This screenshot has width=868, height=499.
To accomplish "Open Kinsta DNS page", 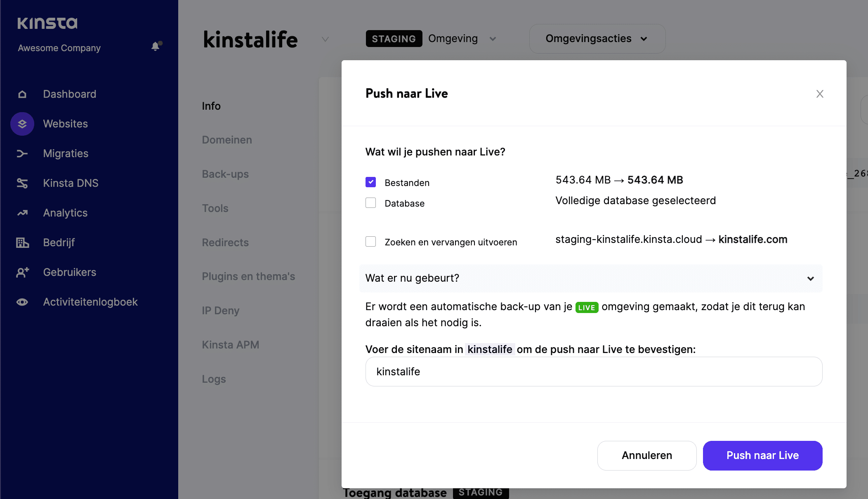I will (x=71, y=183).
